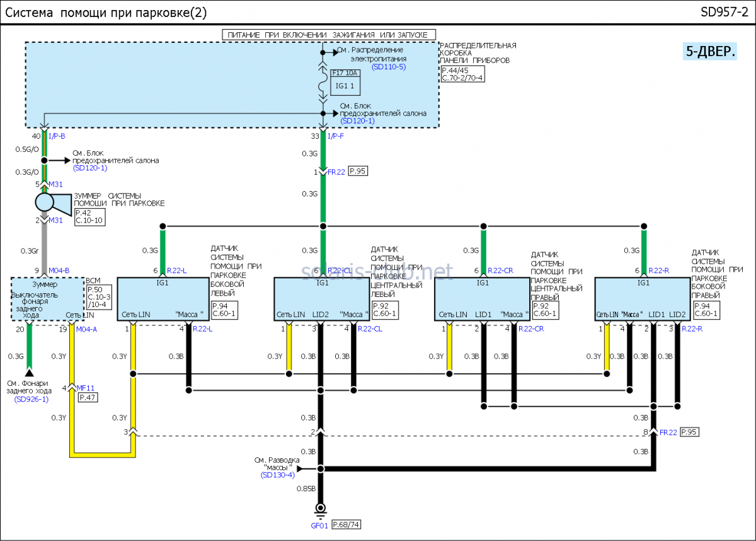This screenshot has height=541, width=756.
Task: Click the РАСПРЕДЕЛИТЕЛЬНАЯ КОРОБКА ПАНЕЛИ ПРИБОРОВ label
Action: 478,53
